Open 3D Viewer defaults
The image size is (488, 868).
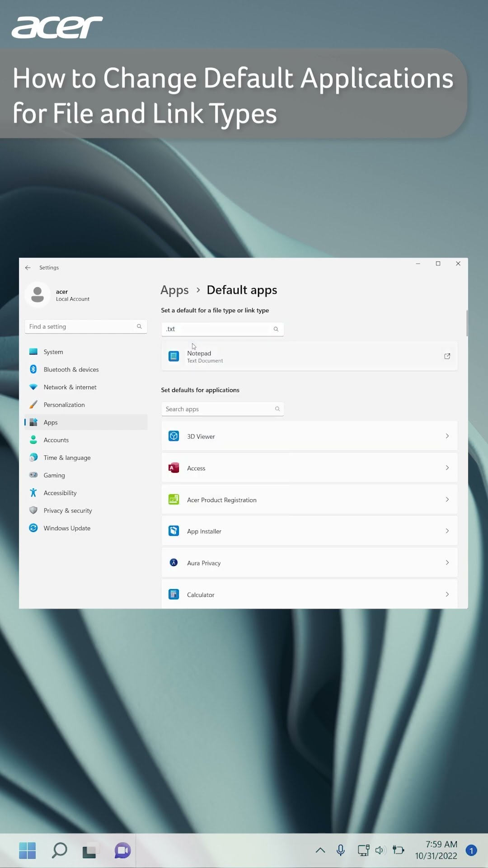(x=310, y=436)
